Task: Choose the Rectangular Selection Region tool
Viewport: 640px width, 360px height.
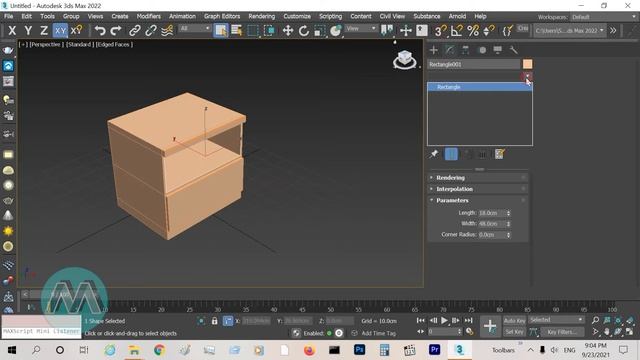Action: point(253,31)
